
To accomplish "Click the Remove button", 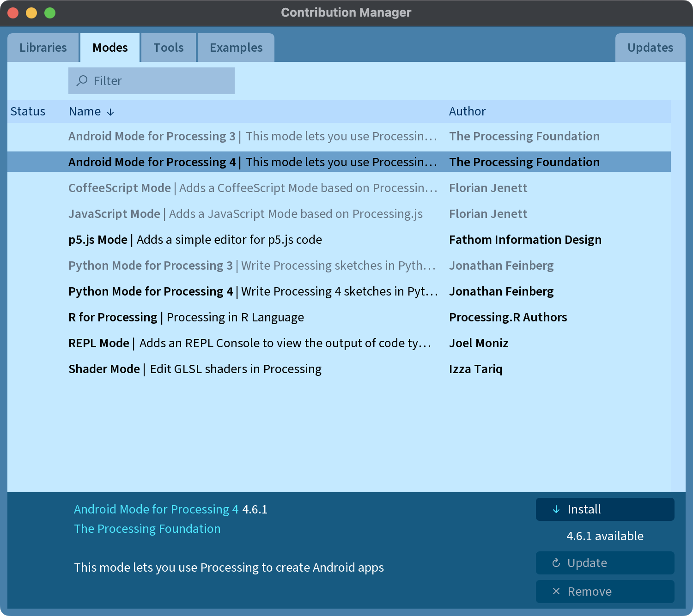I will click(605, 592).
